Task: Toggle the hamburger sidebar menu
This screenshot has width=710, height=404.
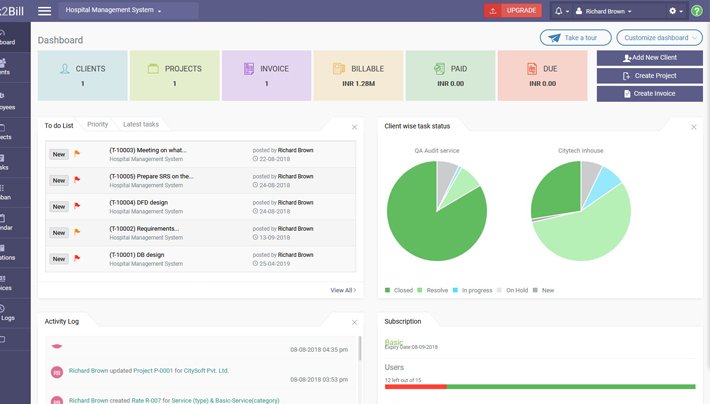Action: click(44, 11)
